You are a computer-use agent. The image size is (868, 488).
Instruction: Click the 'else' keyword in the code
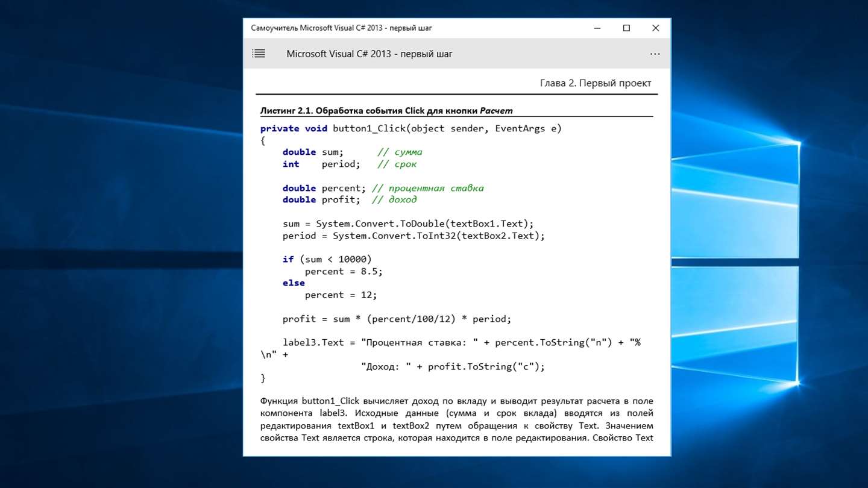point(294,283)
